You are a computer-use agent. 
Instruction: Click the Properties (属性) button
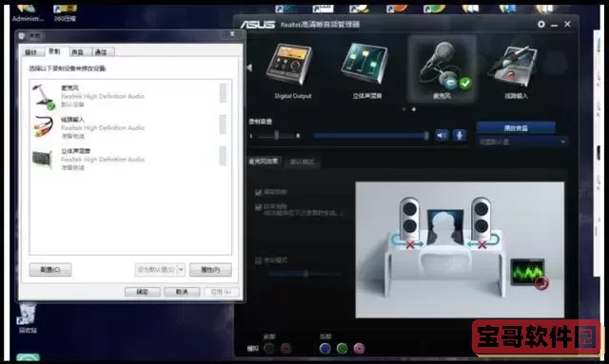[x=210, y=270]
